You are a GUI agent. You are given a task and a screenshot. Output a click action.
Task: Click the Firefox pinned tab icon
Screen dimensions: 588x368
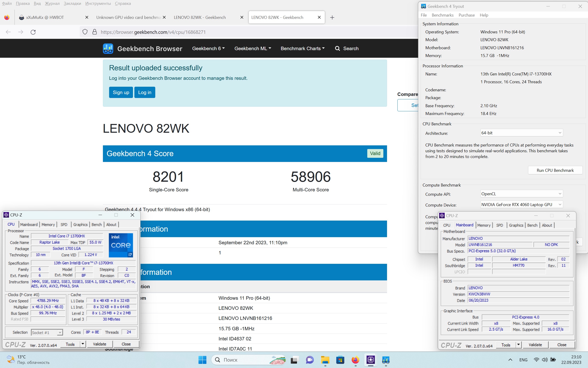(7, 17)
